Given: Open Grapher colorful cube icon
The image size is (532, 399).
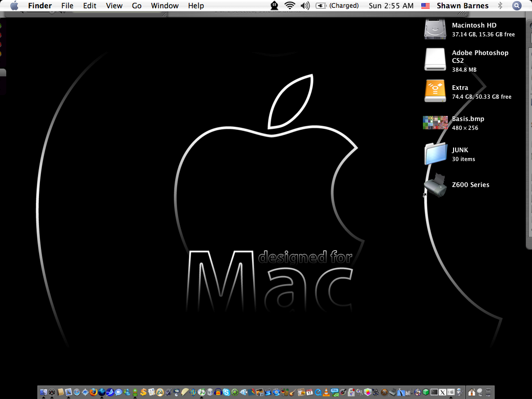Looking at the screenshot, I should tap(368, 393).
